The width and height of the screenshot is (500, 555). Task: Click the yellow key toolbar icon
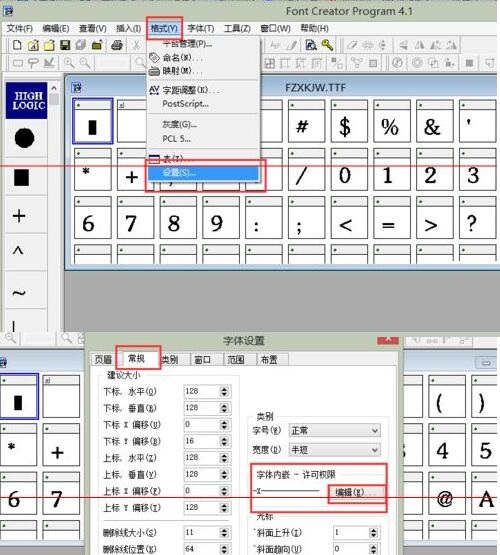(327, 45)
